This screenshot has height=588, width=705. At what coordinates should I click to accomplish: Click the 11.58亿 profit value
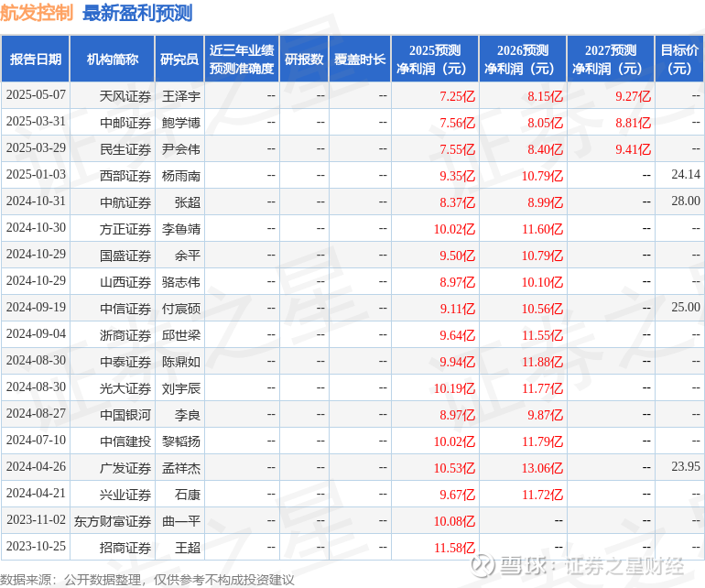(454, 548)
